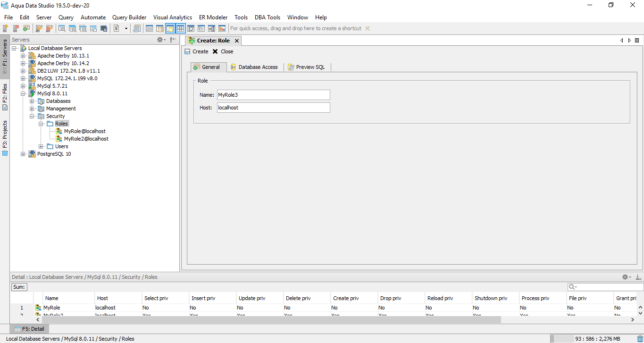Click the Connect Server plug icon
Viewport: 644px width, 343px height.
pos(39,28)
